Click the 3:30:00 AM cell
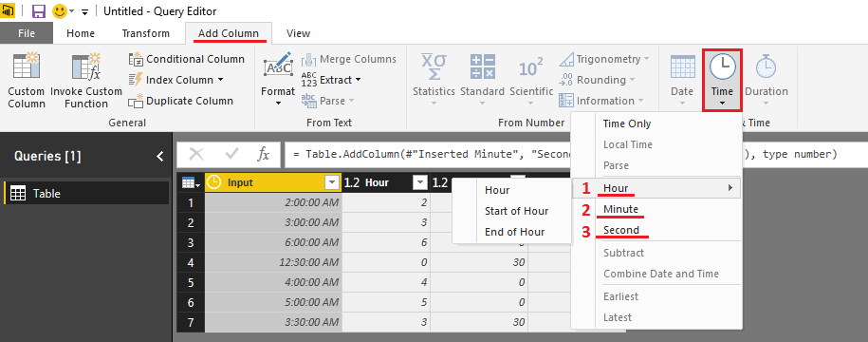Viewport: 868px width, 342px height. pyautogui.click(x=273, y=323)
